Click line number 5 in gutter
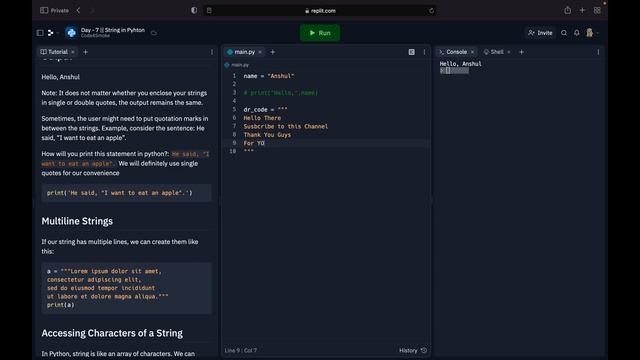640x360 pixels. coord(234,109)
